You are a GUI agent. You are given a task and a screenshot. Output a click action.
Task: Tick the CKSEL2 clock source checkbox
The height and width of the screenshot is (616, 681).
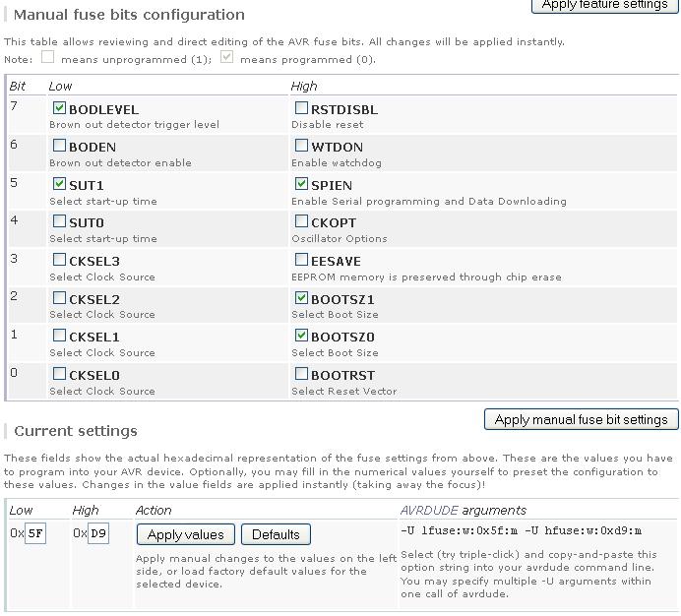click(59, 297)
